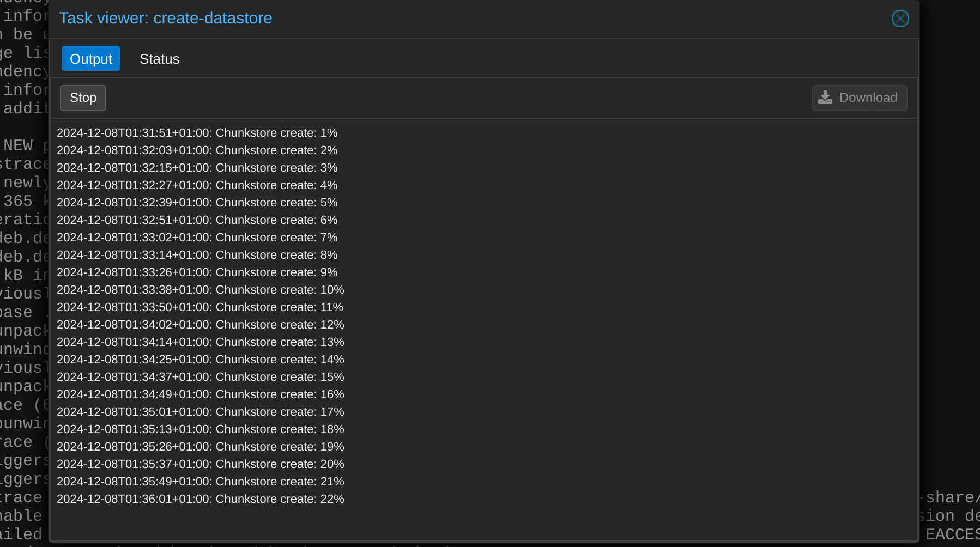Select the Chunkstore create: 9% log line

[197, 272]
